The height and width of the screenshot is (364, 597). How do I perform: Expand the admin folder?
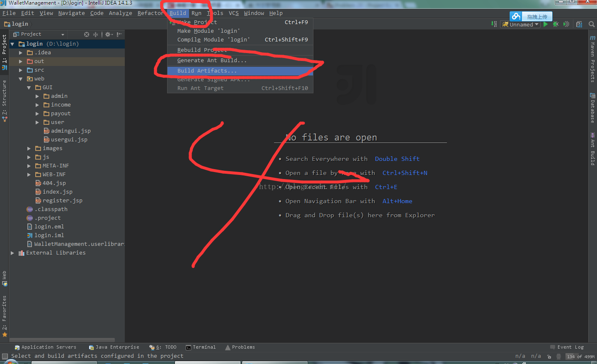pos(37,96)
